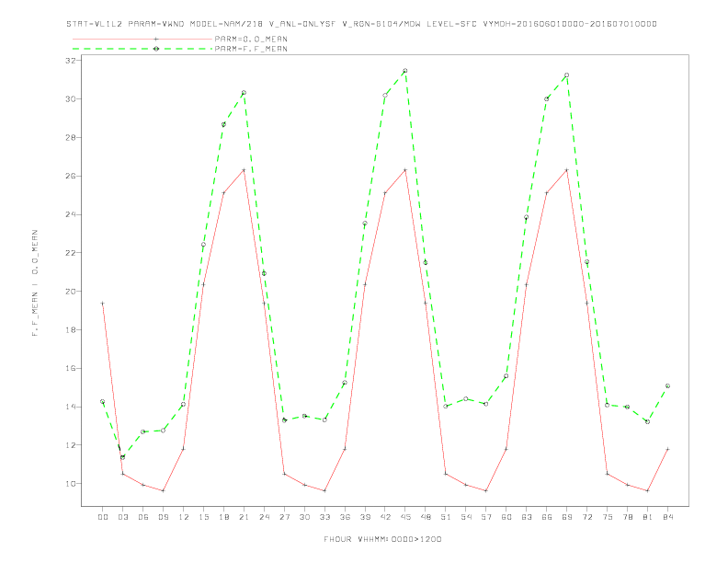
Task: Click the green circle data point at hour 45
Action: (x=404, y=71)
